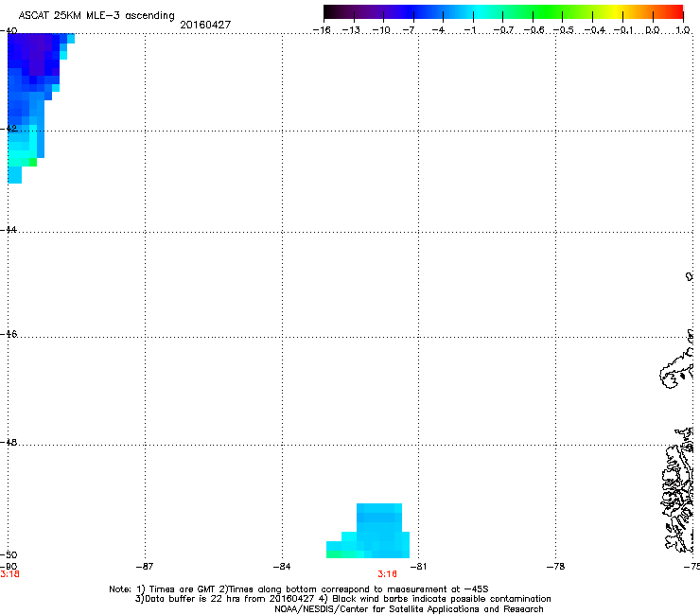Click the colorbar label '-1'
The width and height of the screenshot is (700, 615).
pos(469,30)
